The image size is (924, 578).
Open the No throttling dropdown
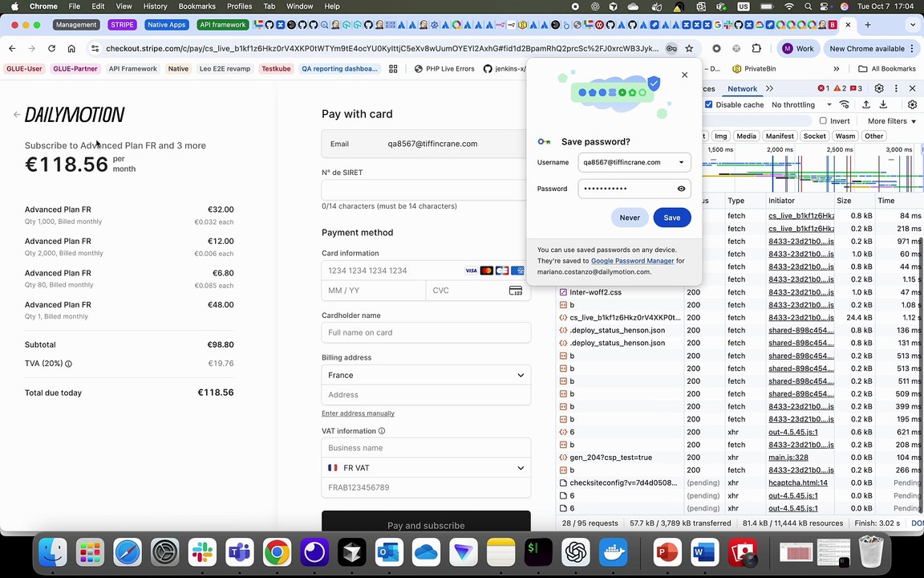(x=800, y=104)
